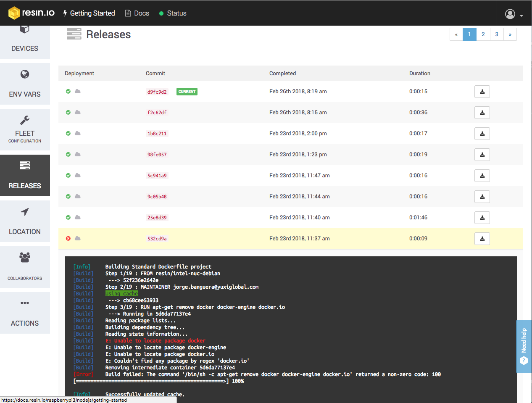Image resolution: width=532 pixels, height=403 pixels.
Task: Click the 100% progress bar in the log
Action: (158, 381)
